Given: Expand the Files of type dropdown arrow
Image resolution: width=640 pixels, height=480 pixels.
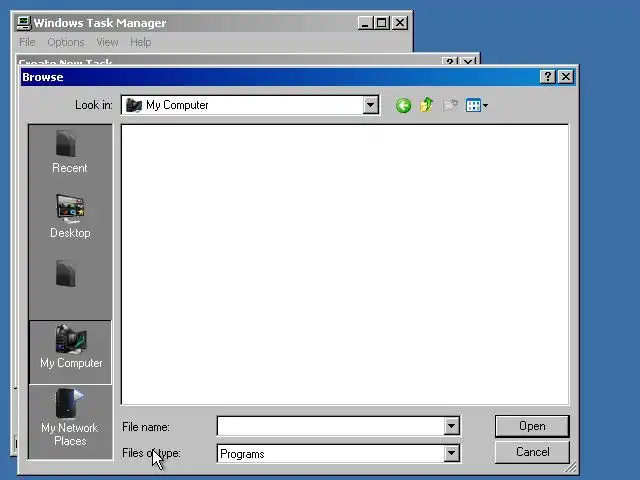Looking at the screenshot, I should 451,453.
